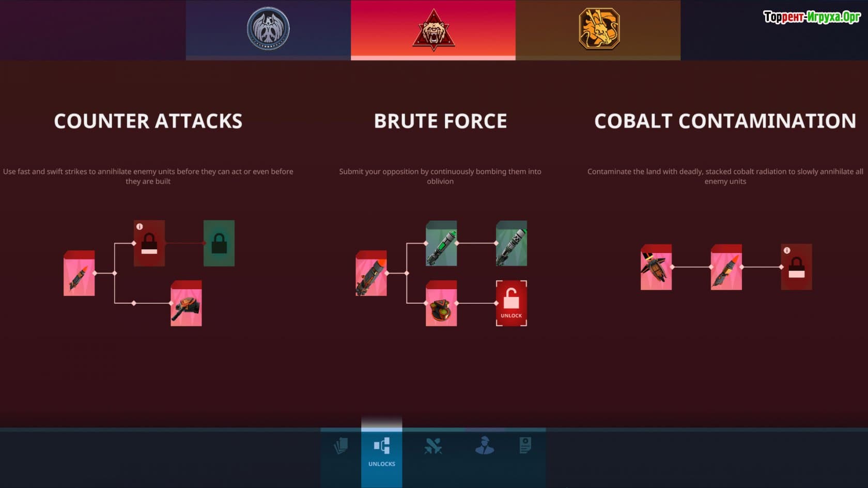Open the crossed missiles icon in bottom bar
Viewport: 868px width, 488px height.
433,446
